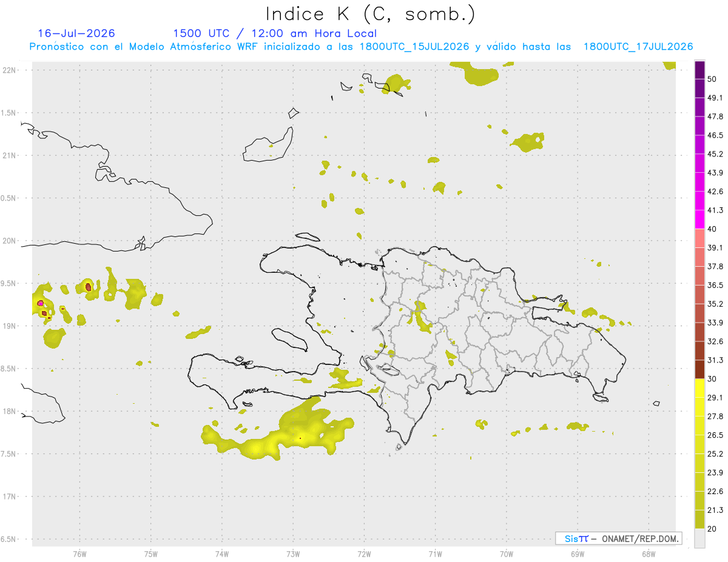Click the '69W' longitude label
This screenshot has height=562, width=728.
click(x=578, y=554)
